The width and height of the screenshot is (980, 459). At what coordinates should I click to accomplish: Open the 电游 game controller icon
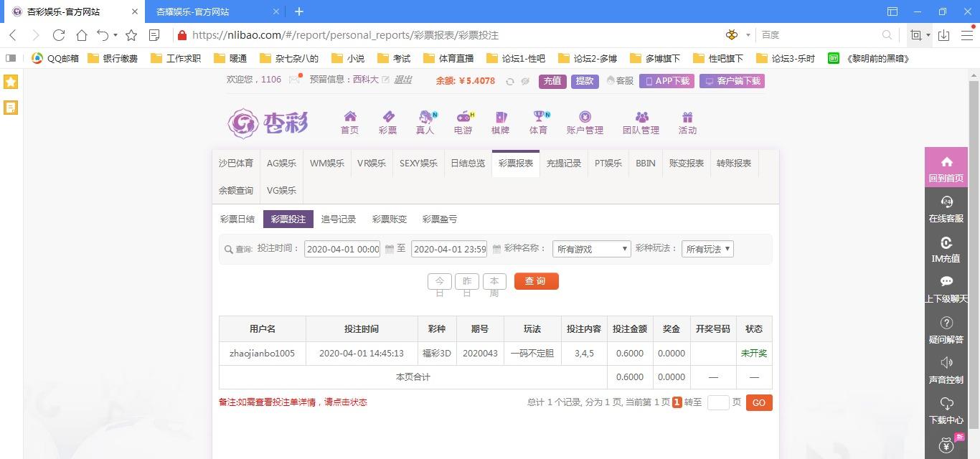tap(463, 117)
